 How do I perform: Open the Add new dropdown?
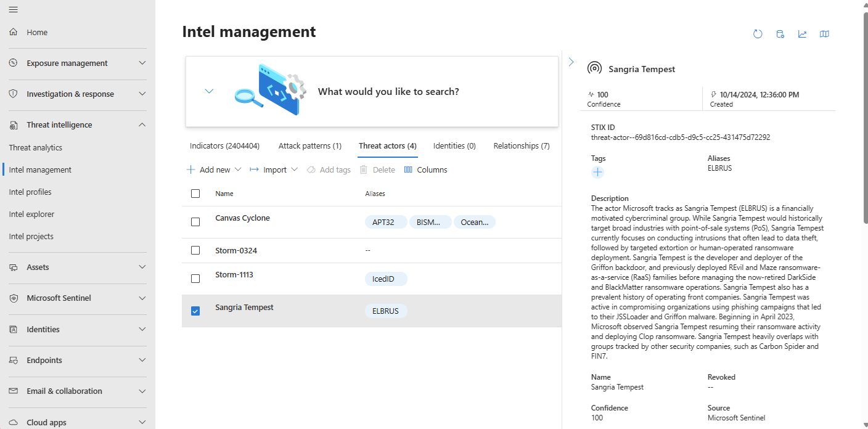tap(215, 170)
